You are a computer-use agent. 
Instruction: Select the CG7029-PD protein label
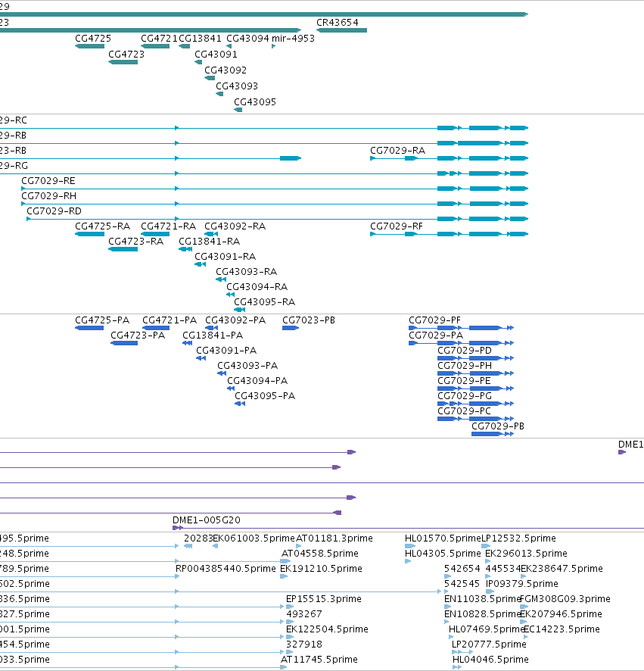465,351
